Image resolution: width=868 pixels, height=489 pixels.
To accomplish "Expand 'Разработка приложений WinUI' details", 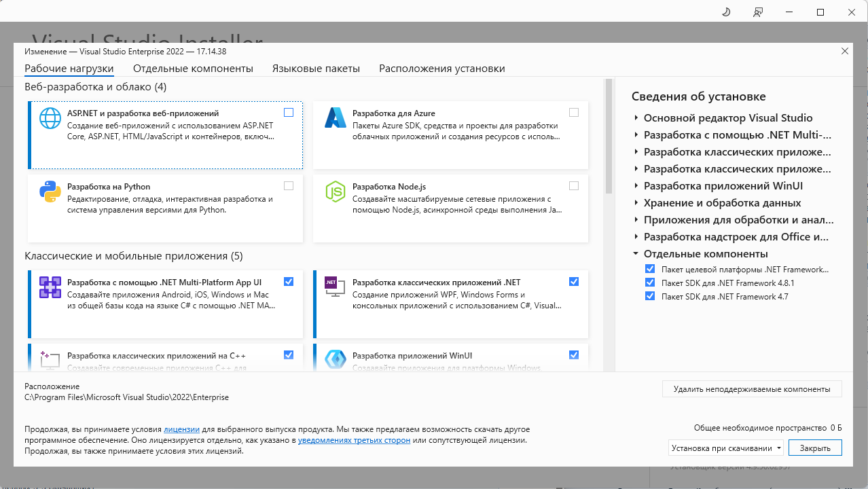I will [x=636, y=186].
